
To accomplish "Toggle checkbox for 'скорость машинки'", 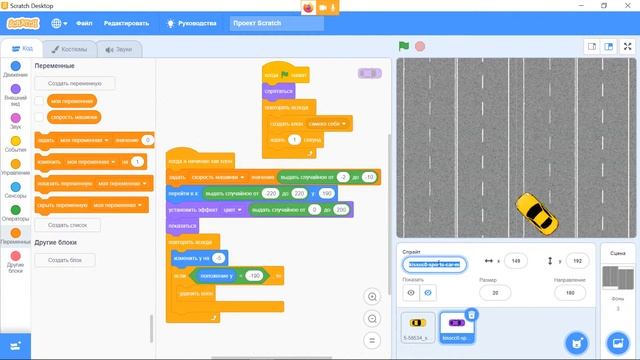I will coord(39,117).
